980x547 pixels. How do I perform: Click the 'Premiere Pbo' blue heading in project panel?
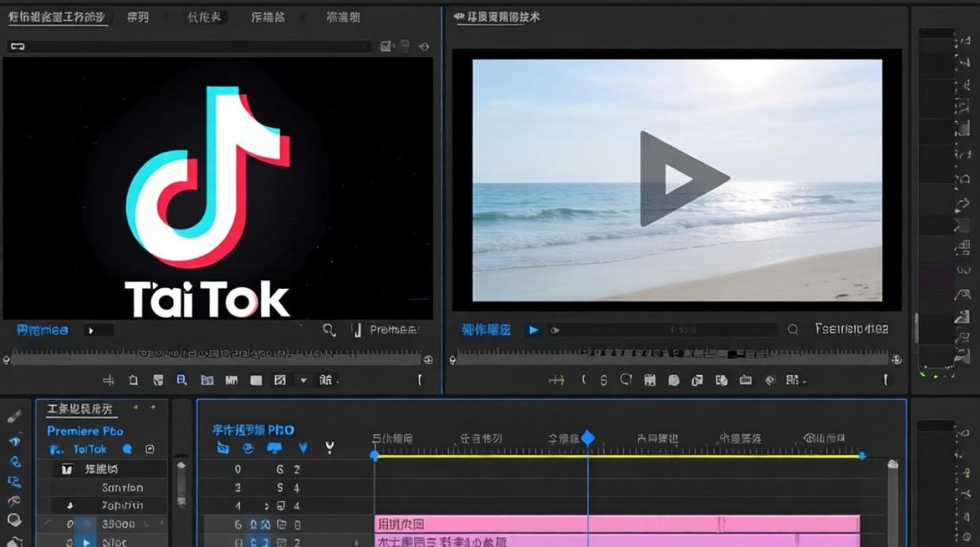pos(85,431)
